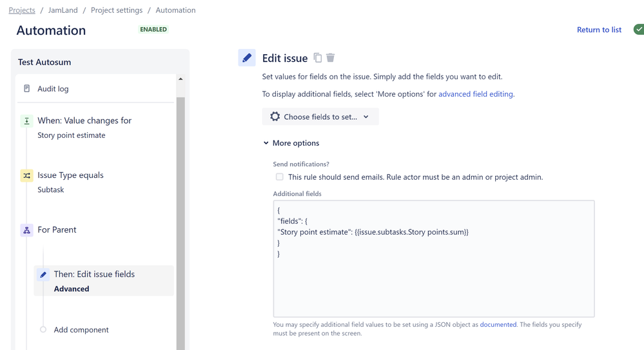644x350 pixels.
Task: Click the scroll up arrow in rule panel
Action: coord(181,79)
